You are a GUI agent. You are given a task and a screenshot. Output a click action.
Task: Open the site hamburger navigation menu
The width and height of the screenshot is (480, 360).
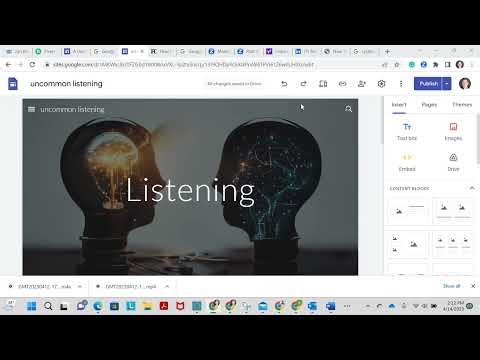coord(31,109)
